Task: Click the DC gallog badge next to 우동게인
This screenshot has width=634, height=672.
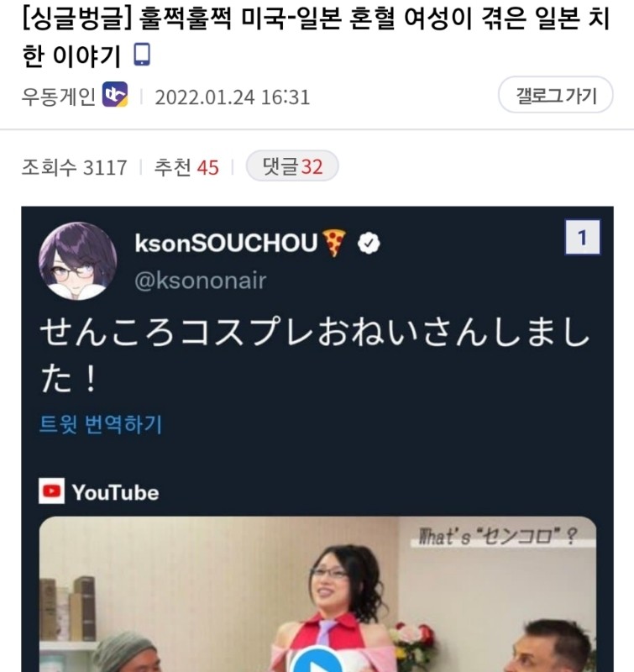Action: point(115,95)
